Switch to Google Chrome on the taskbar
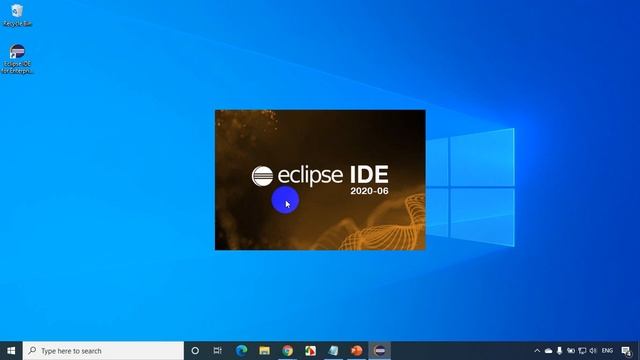The image size is (640, 360). click(288, 351)
